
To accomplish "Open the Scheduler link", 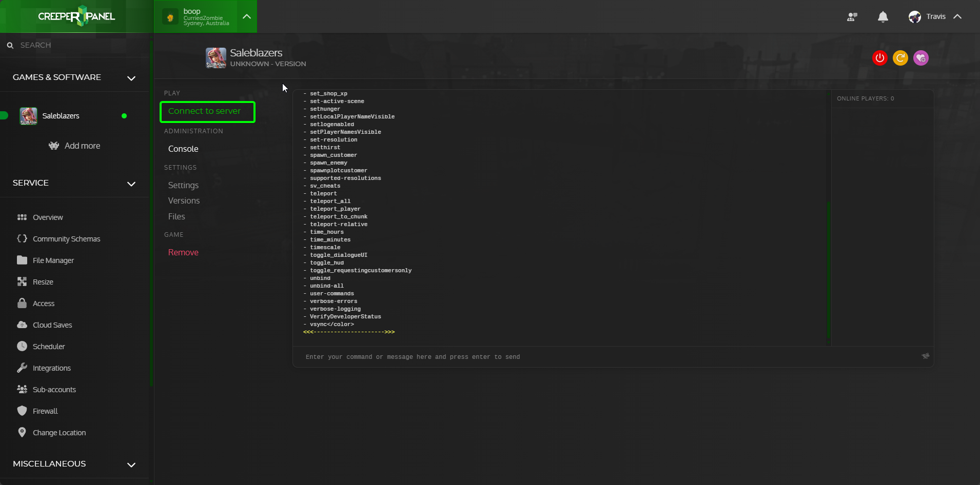I will [49, 347].
